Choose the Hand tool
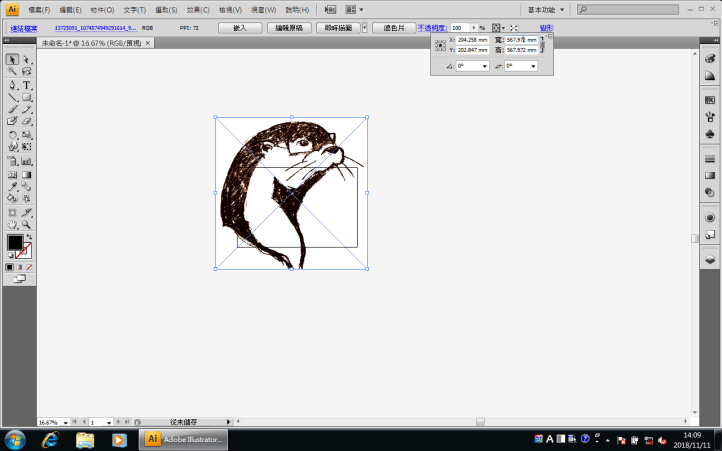Image resolution: width=722 pixels, height=451 pixels. point(12,224)
